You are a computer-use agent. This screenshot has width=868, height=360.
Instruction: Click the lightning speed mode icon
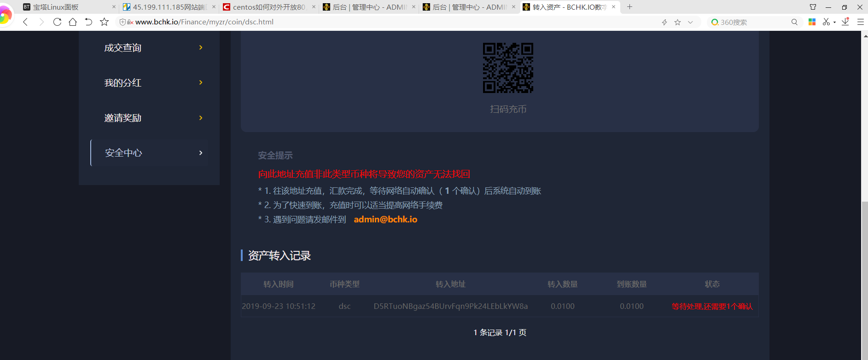664,22
